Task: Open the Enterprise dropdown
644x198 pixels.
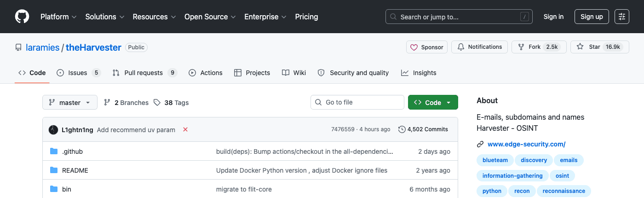Action: 265,17
